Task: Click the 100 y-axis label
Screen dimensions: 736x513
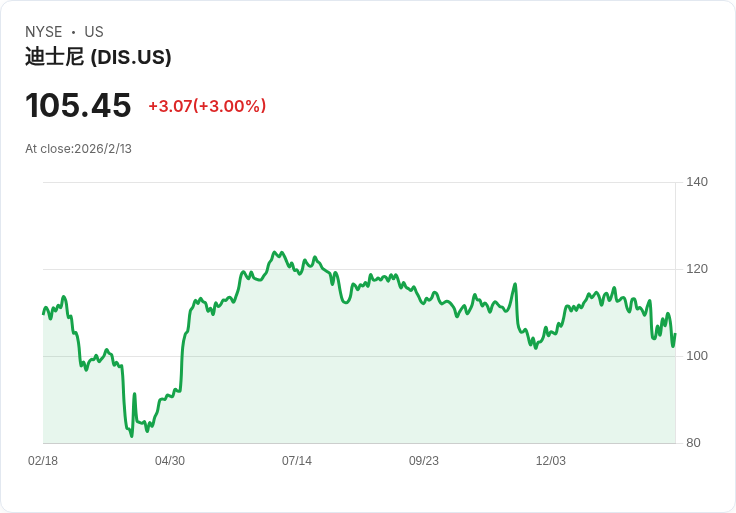Action: pyautogui.click(x=697, y=356)
